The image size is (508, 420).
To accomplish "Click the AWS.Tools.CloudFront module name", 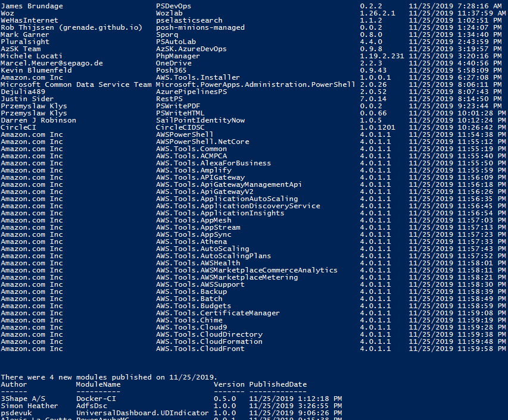I will pos(200,349).
